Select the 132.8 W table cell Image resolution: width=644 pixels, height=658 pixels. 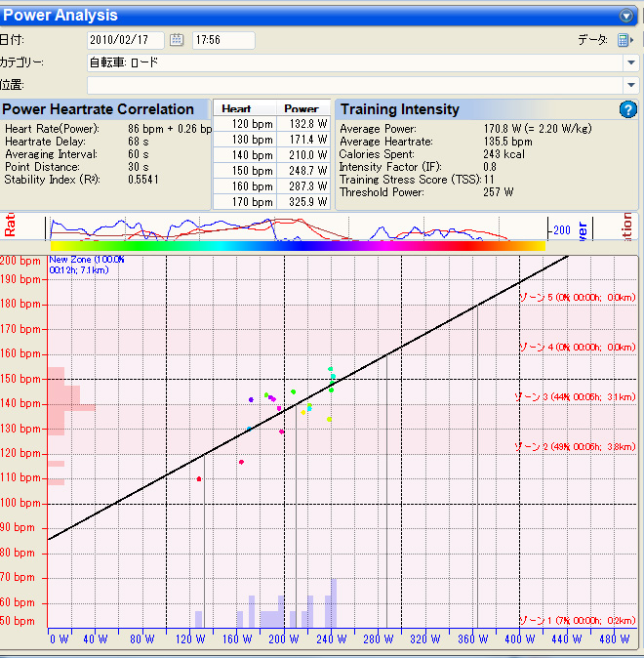click(x=302, y=124)
